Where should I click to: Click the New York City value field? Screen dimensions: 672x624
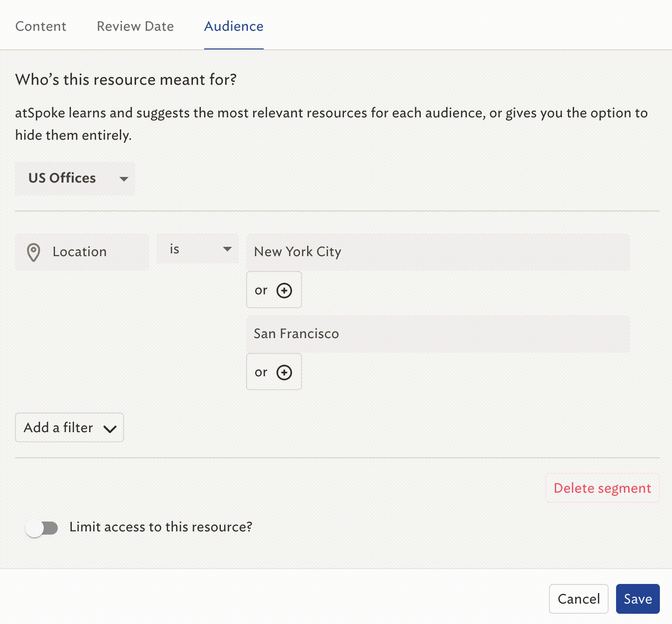[438, 252]
